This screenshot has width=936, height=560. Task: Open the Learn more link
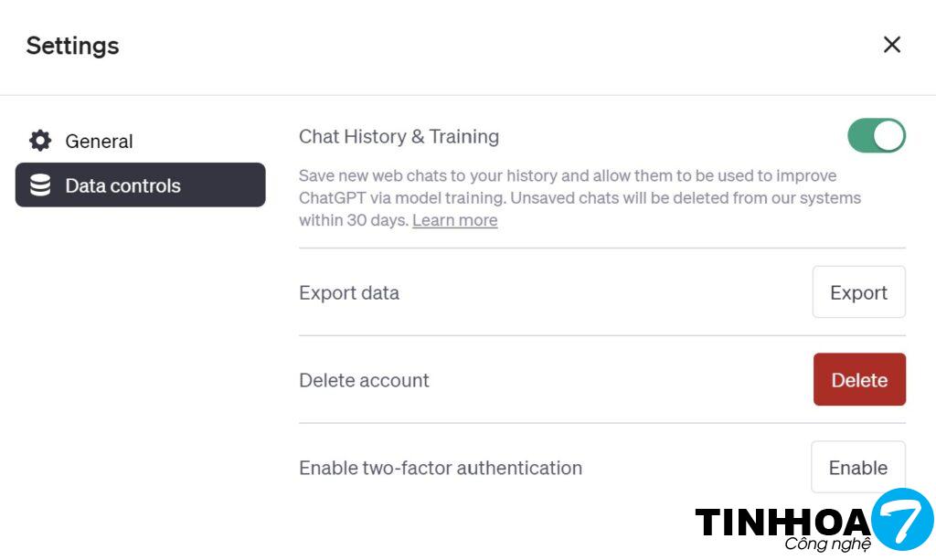click(x=454, y=220)
